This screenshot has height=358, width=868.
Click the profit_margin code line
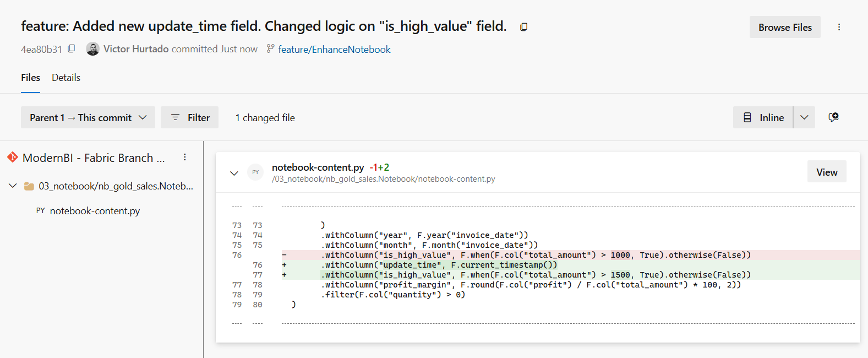point(531,285)
